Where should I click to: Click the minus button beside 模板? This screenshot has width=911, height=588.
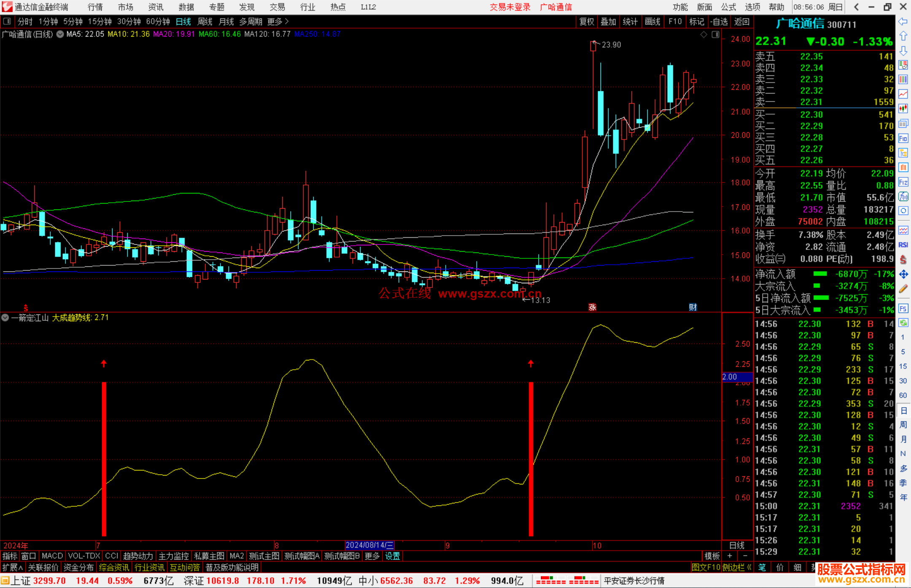click(x=745, y=556)
